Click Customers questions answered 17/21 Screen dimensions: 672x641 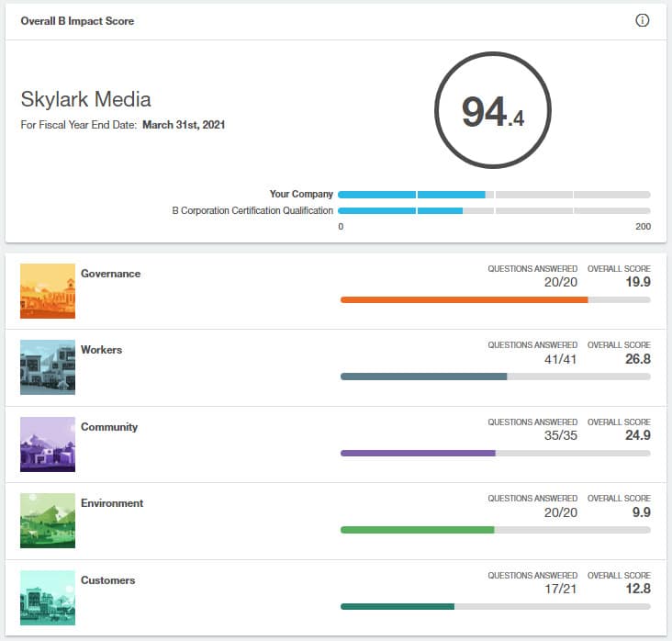pos(561,589)
